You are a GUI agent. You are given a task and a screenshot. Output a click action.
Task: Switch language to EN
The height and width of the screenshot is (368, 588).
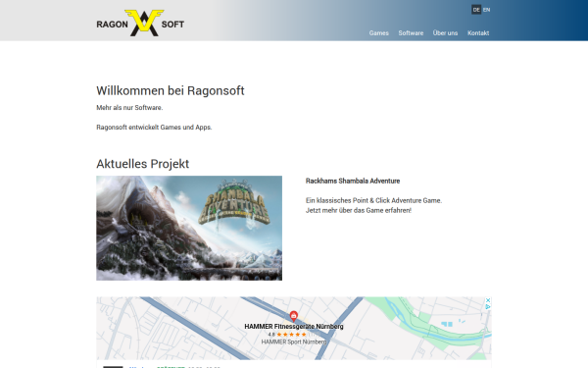coord(486,10)
